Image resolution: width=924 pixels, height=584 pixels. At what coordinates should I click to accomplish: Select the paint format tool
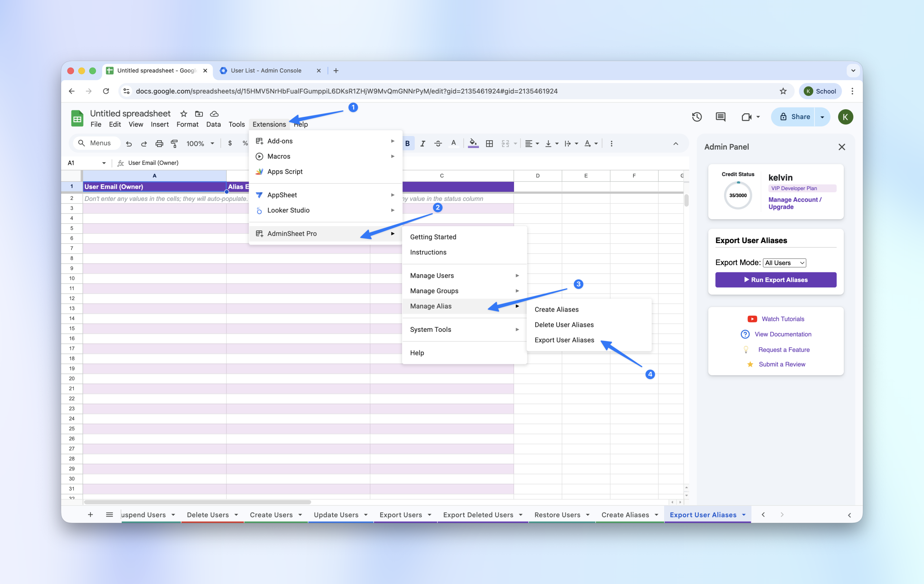pos(174,144)
